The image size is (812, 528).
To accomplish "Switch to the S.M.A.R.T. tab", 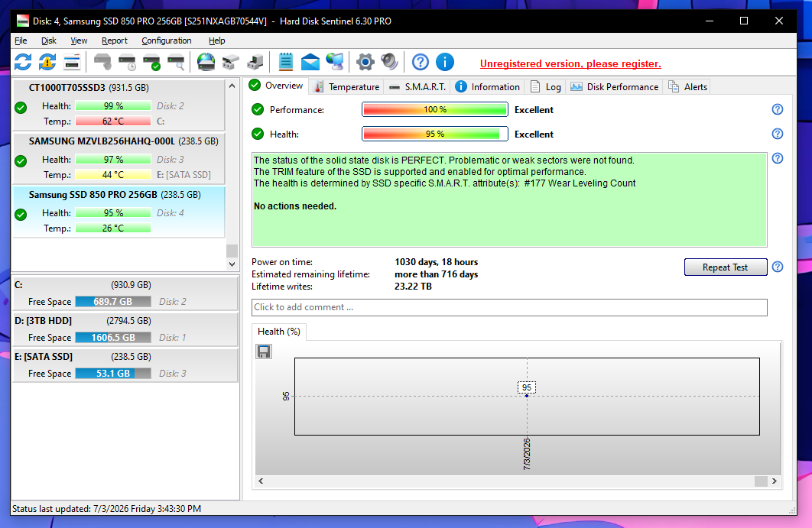I will 417,87.
